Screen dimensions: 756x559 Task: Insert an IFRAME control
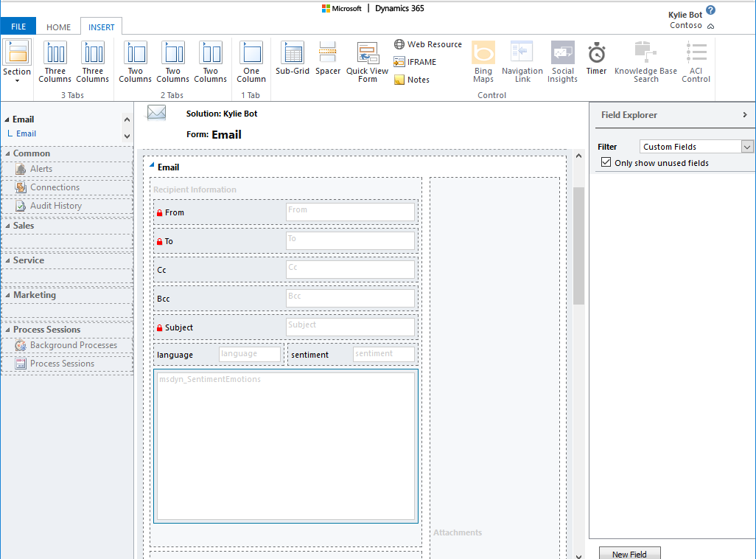[415, 62]
